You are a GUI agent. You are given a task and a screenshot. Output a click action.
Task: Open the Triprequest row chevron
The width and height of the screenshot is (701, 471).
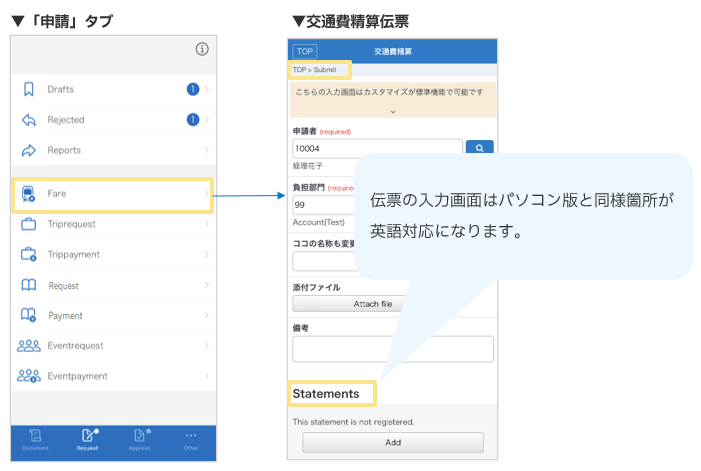pyautogui.click(x=207, y=224)
